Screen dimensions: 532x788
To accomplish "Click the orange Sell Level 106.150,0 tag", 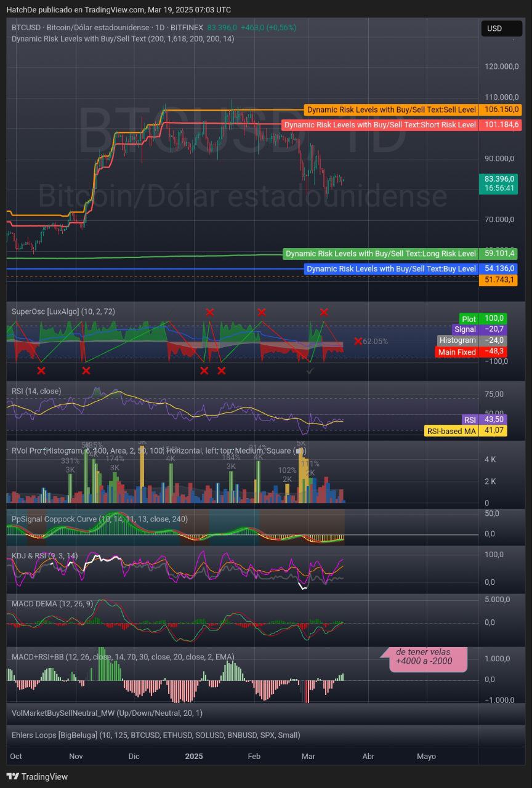I will point(501,110).
